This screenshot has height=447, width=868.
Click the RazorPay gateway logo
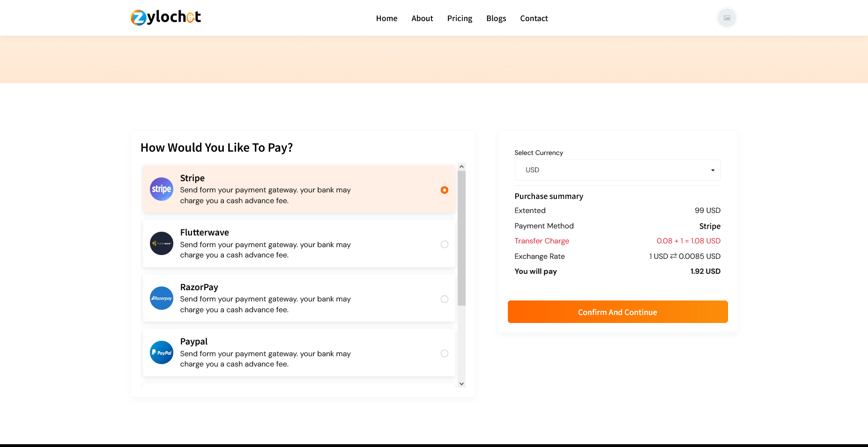(162, 298)
